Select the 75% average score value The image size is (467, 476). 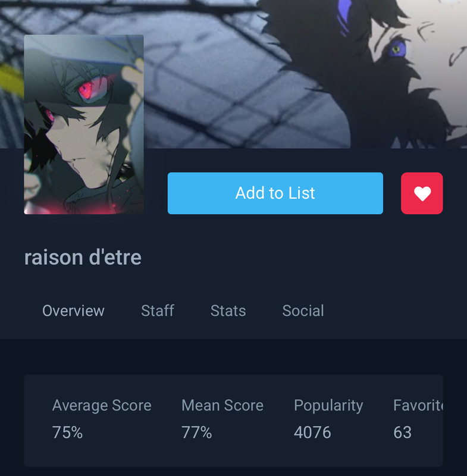coord(67,432)
